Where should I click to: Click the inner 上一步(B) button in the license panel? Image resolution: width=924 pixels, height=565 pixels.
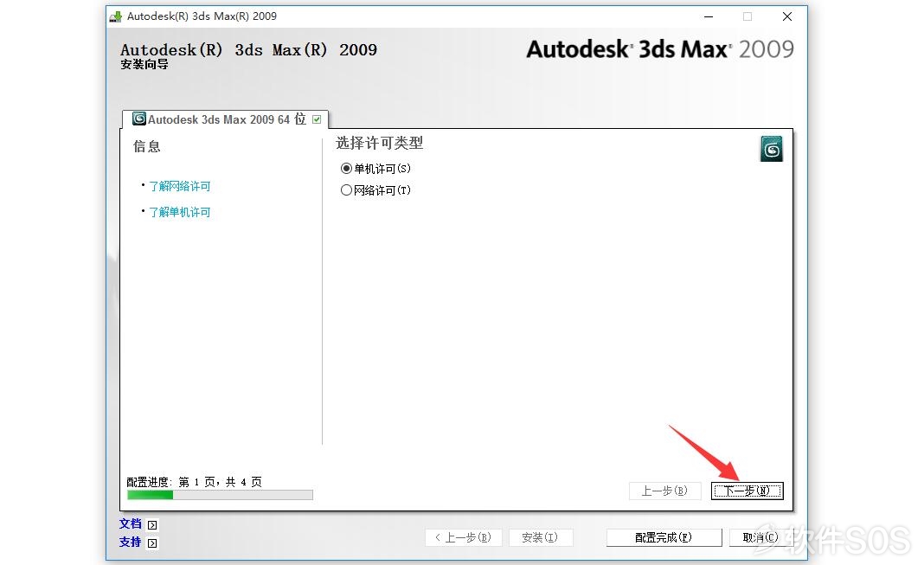(x=664, y=491)
